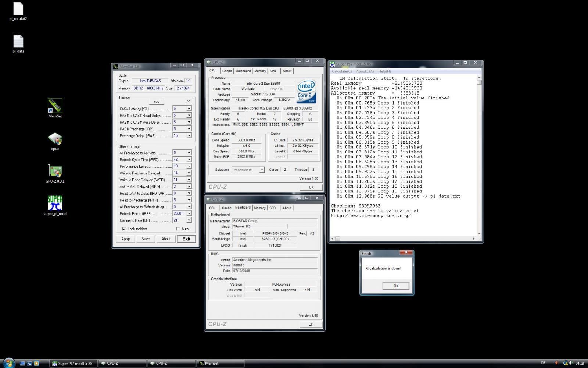The width and height of the screenshot is (588, 368).
Task: Open the Performance Level dropdown
Action: (x=189, y=166)
